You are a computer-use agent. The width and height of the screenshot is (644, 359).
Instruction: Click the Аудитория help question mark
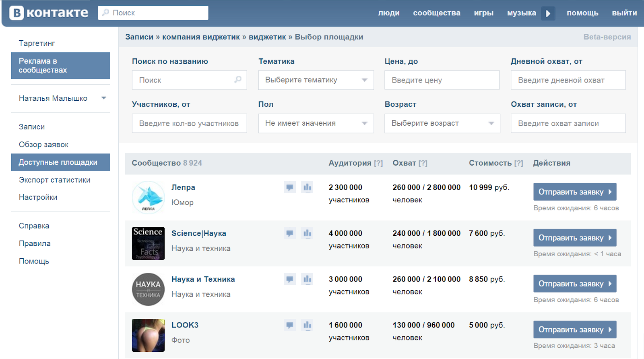(x=378, y=163)
